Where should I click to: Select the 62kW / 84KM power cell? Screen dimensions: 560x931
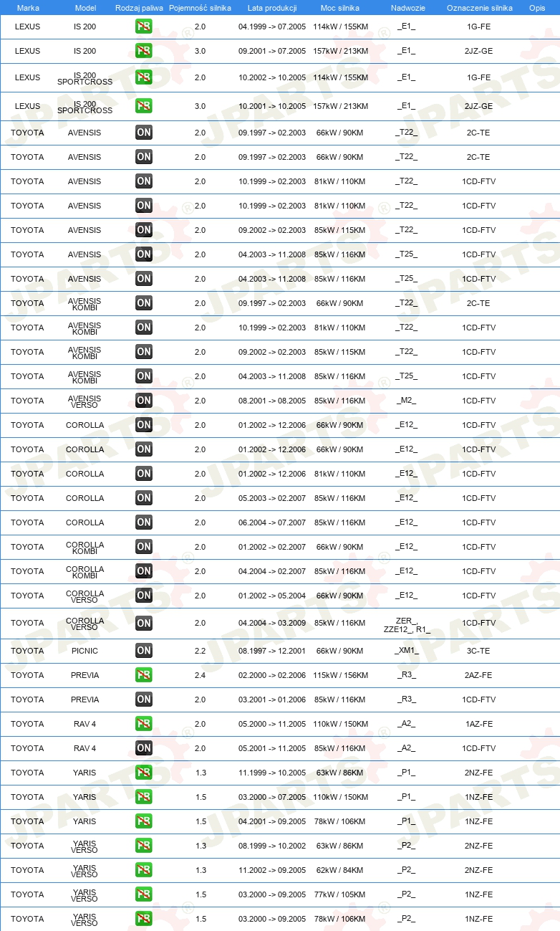(340, 870)
